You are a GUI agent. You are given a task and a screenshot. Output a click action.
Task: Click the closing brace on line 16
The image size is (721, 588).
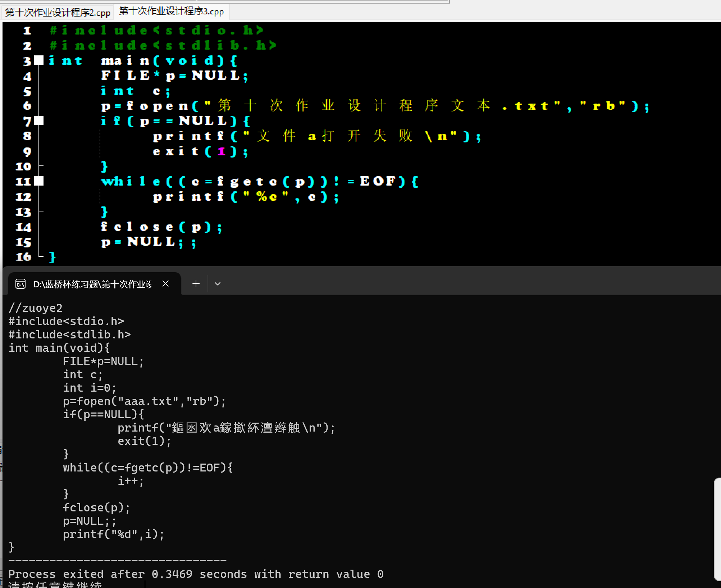coord(53,257)
